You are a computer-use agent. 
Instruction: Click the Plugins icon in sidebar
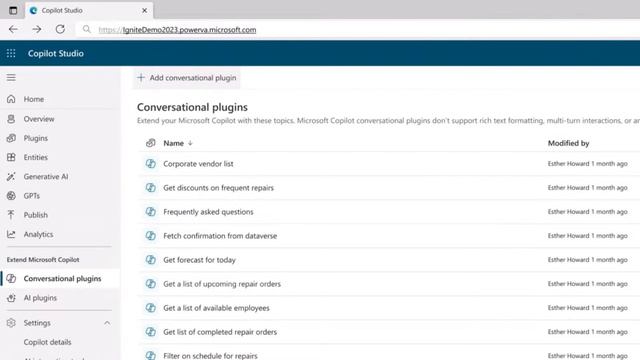11,138
